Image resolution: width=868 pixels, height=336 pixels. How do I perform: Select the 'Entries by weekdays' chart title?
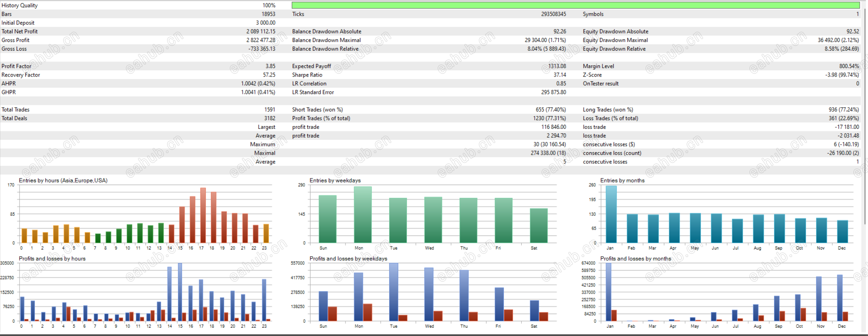pyautogui.click(x=335, y=180)
